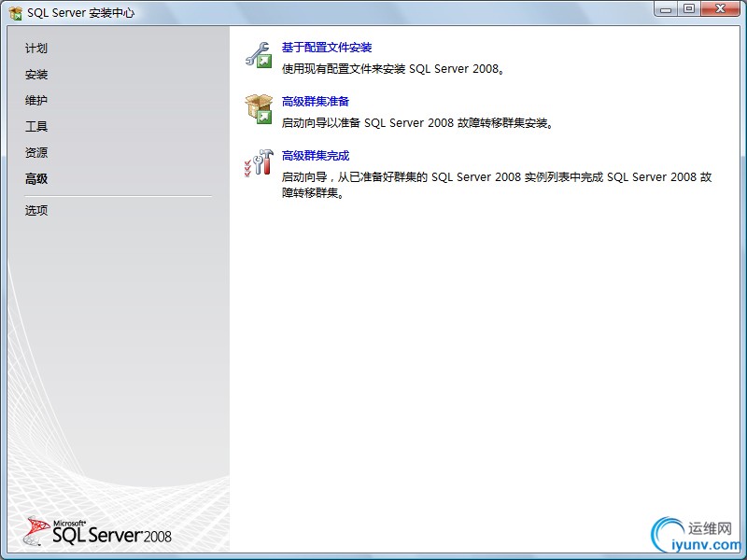This screenshot has width=747, height=560.
Task: Click the box icon beside 高级群集准备
Action: [259, 109]
